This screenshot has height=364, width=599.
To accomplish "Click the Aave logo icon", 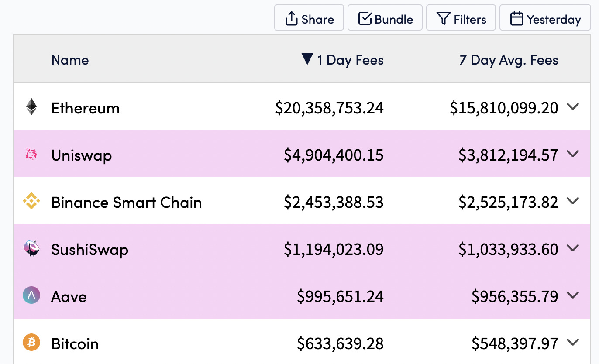I will pyautogui.click(x=31, y=295).
